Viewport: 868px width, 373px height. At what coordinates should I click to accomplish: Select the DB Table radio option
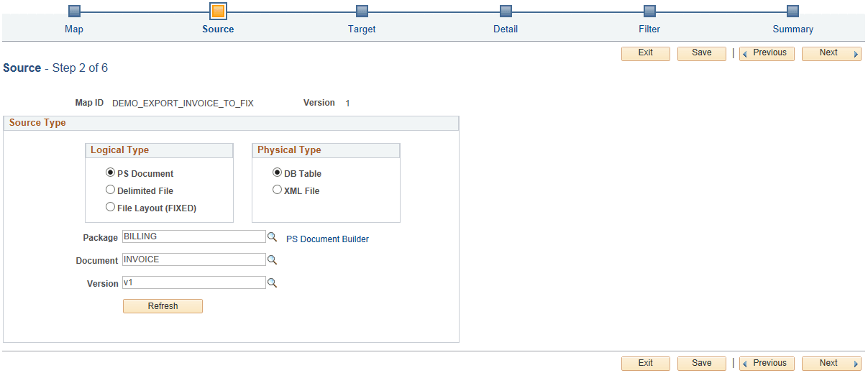(277, 172)
